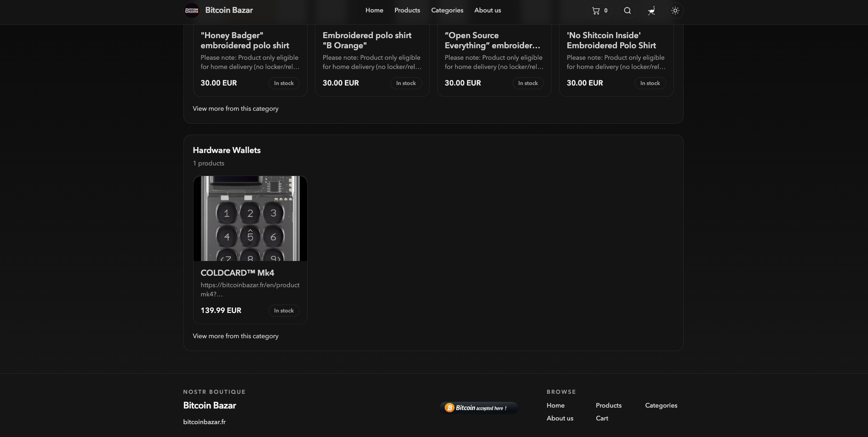868x437 pixels.
Task: Open "Open Source Everything" embroidered product
Action: [x=492, y=40]
